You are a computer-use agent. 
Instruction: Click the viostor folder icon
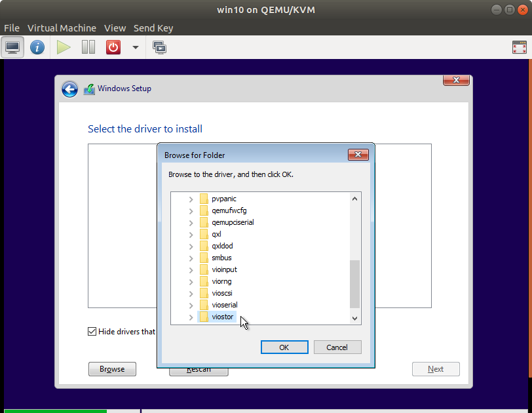[x=203, y=317]
